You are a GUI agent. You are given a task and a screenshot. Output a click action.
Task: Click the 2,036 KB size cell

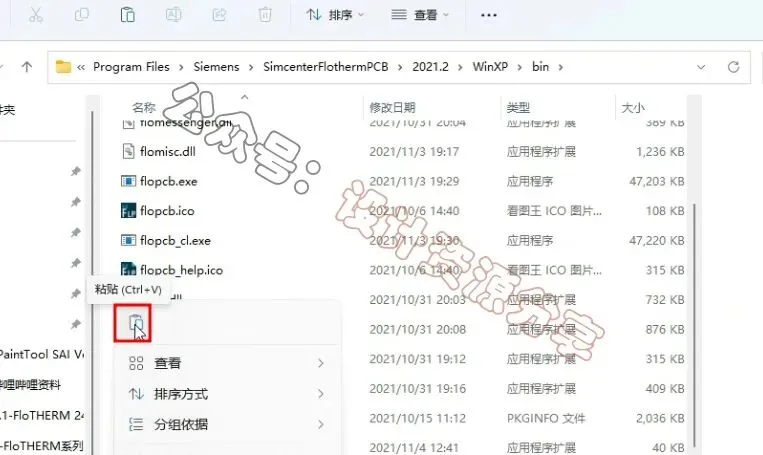pos(660,418)
